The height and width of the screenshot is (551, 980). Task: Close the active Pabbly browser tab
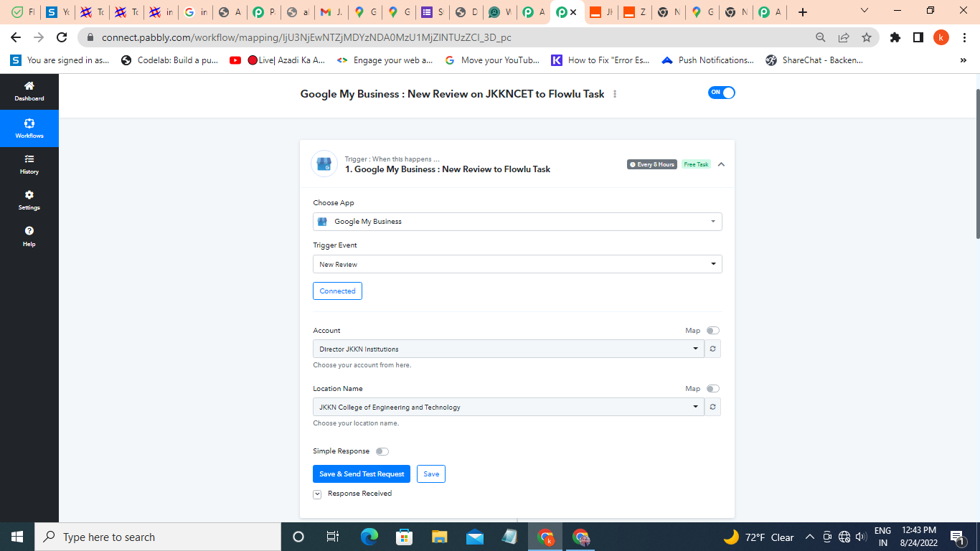click(x=573, y=12)
